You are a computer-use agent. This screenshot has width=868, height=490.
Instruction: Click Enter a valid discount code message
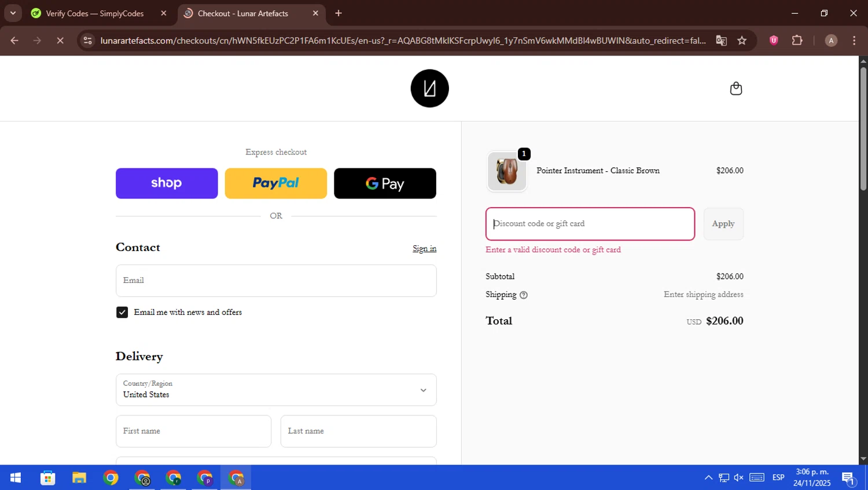coord(553,250)
